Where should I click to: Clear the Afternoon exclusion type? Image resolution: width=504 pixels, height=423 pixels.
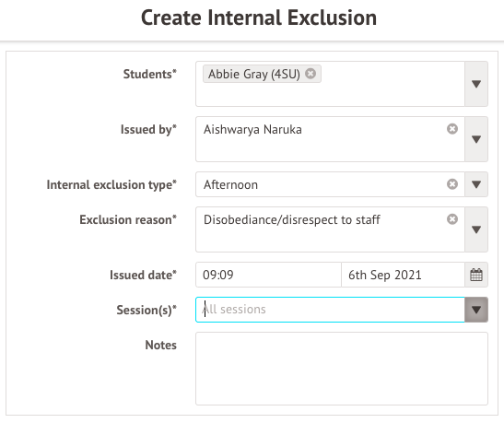tap(452, 184)
